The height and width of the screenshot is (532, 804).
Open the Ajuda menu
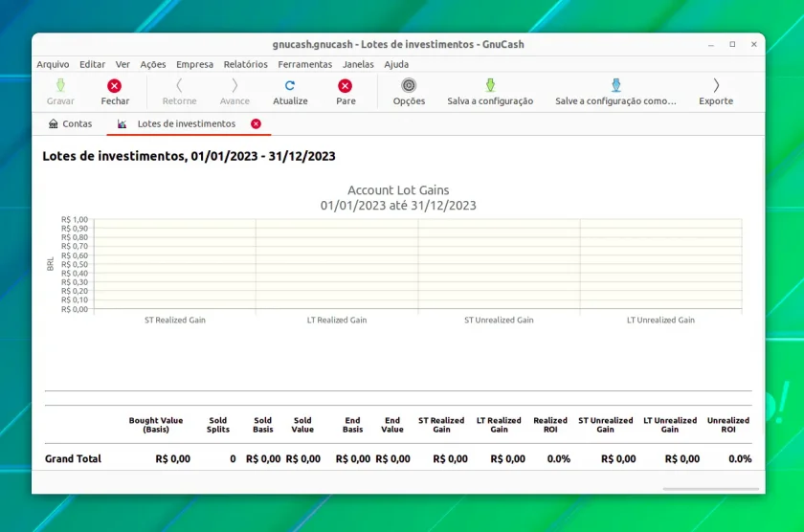[396, 64]
